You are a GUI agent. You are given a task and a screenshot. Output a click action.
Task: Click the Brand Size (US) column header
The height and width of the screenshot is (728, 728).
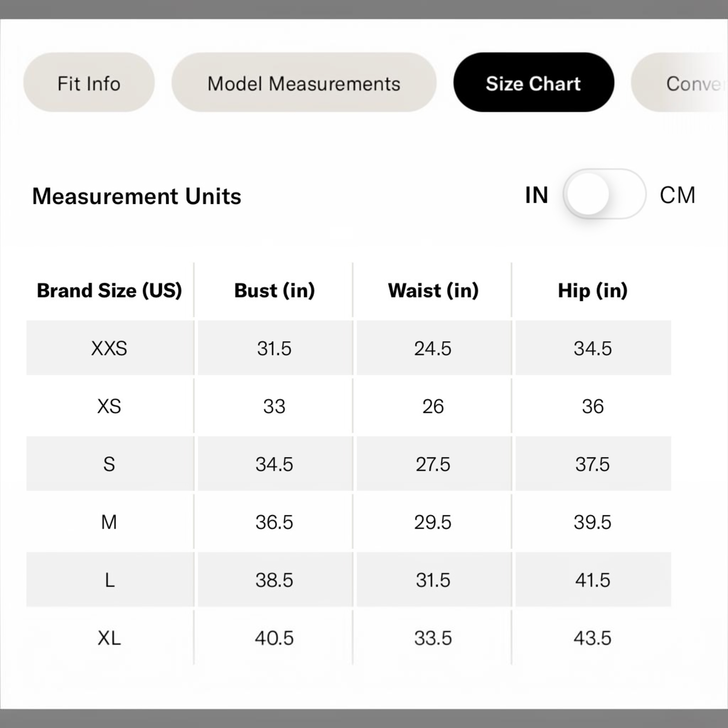[109, 290]
